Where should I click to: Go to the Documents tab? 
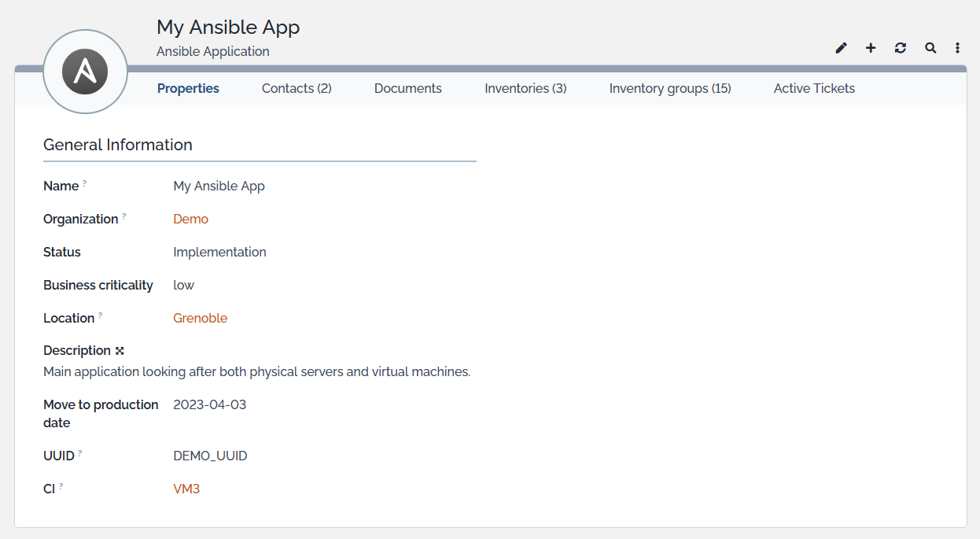click(x=407, y=88)
